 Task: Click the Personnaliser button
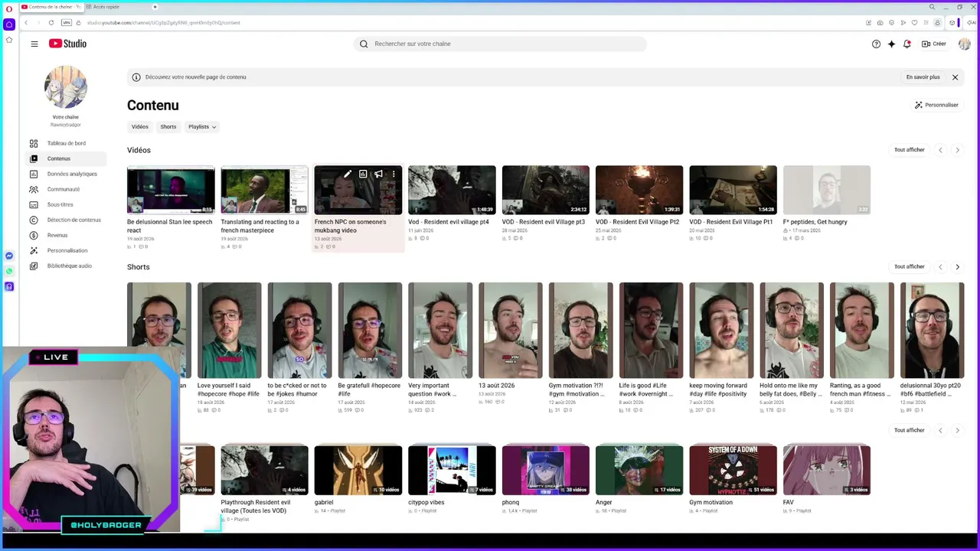click(936, 105)
